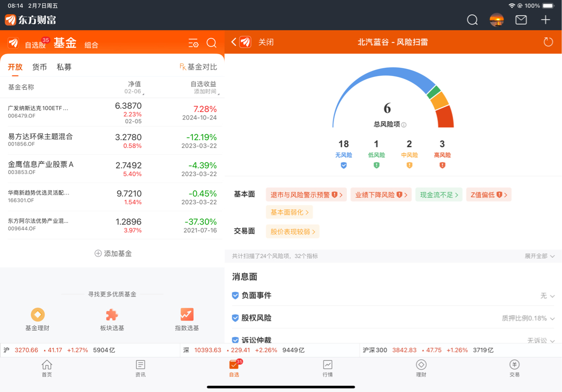The height and width of the screenshot is (392, 562).
Task: Open fund list settings icon
Action: pos(194,43)
